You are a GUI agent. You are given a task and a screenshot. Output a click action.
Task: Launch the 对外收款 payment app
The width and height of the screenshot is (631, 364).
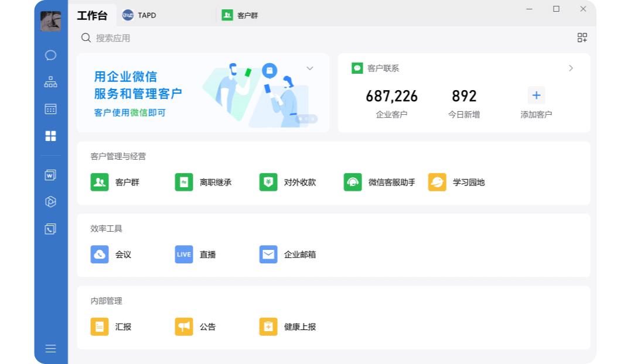(288, 182)
